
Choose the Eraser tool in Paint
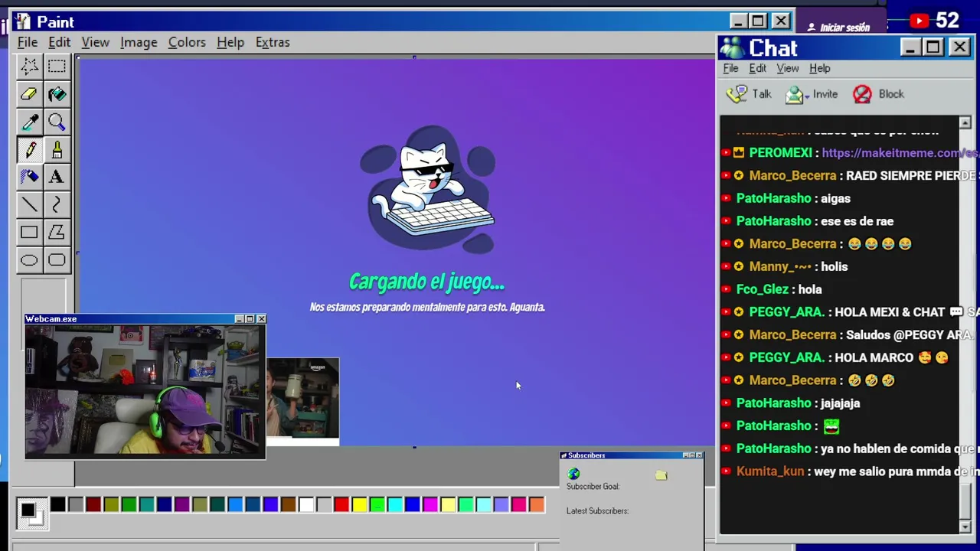point(29,94)
